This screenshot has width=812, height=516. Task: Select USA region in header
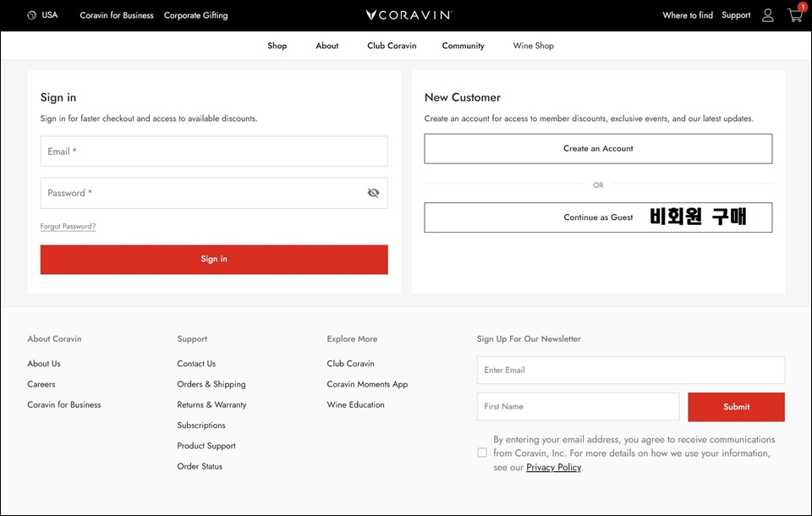[x=50, y=15]
